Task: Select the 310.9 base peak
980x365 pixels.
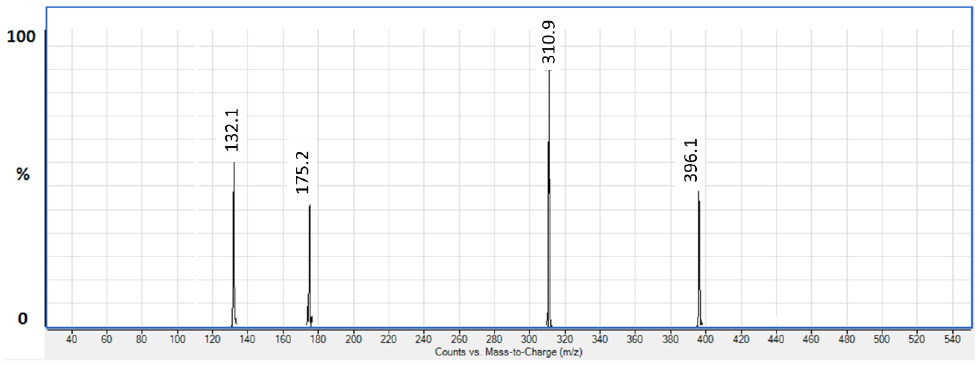Action: (548, 190)
